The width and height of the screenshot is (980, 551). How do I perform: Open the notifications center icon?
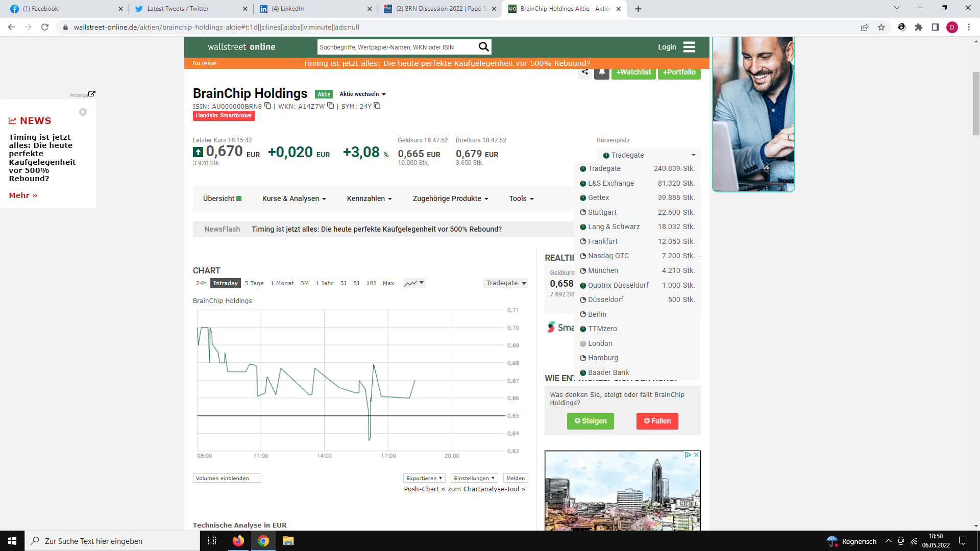pyautogui.click(x=963, y=541)
